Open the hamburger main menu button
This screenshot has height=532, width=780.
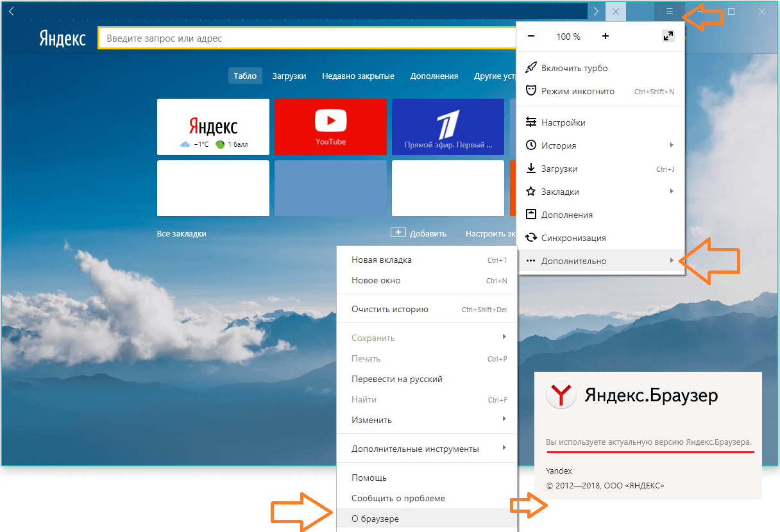point(669,12)
